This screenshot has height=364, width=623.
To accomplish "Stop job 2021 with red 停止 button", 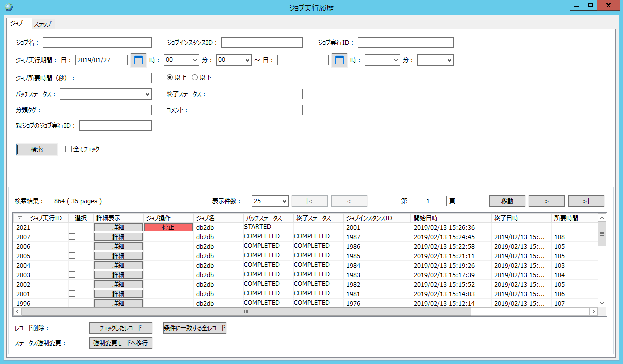I will click(168, 227).
